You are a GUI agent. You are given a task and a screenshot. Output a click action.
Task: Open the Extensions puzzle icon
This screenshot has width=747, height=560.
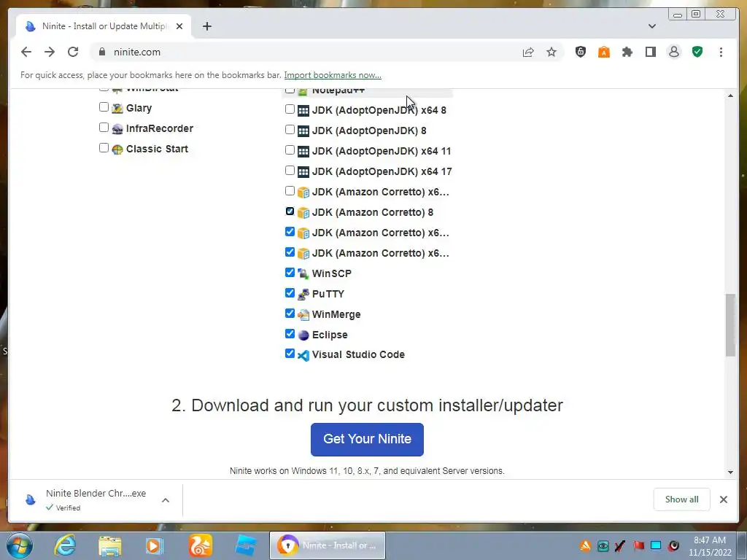[627, 52]
